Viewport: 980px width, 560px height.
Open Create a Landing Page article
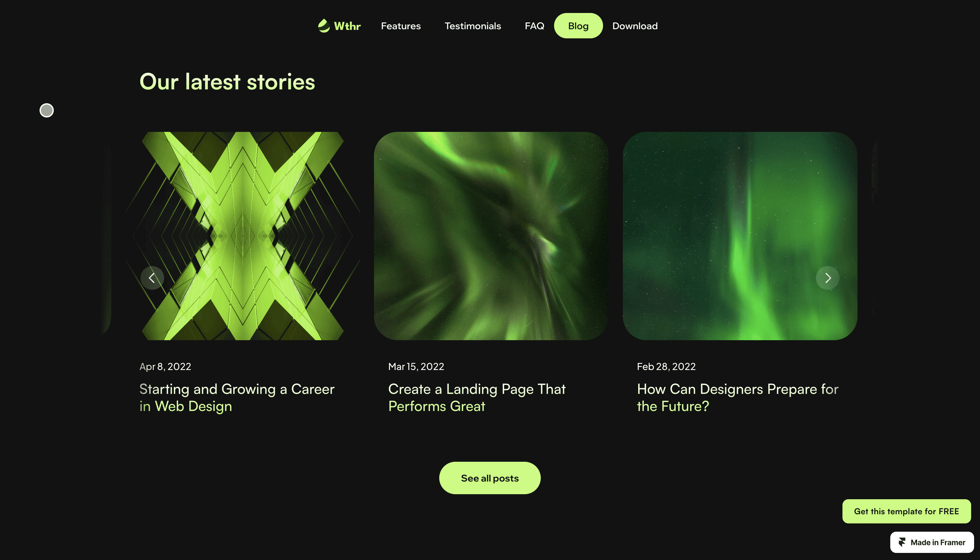point(477,398)
